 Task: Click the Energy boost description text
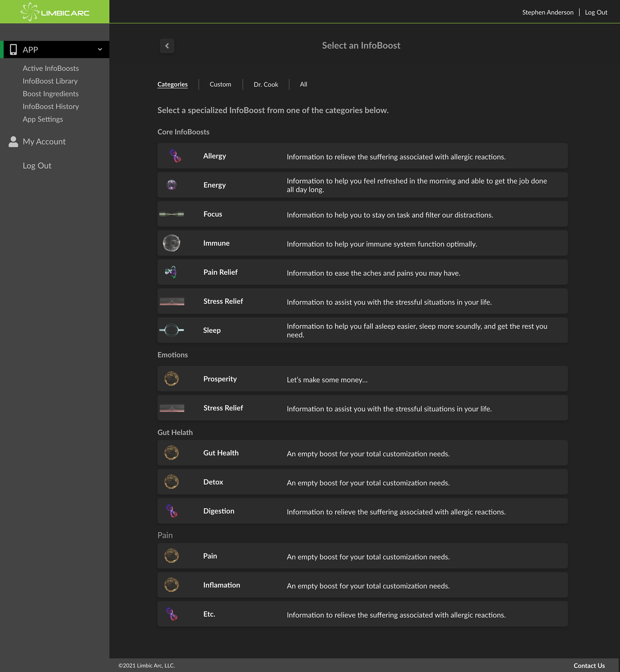point(417,185)
